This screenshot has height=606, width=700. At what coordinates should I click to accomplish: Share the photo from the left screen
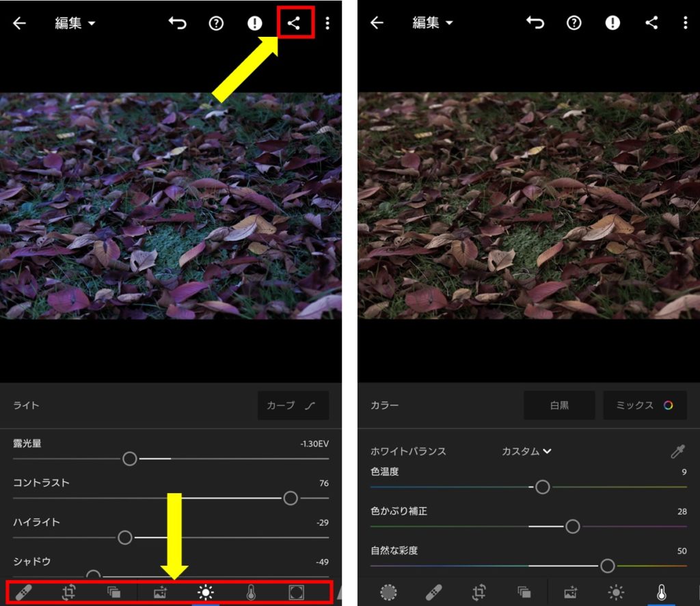click(x=294, y=23)
